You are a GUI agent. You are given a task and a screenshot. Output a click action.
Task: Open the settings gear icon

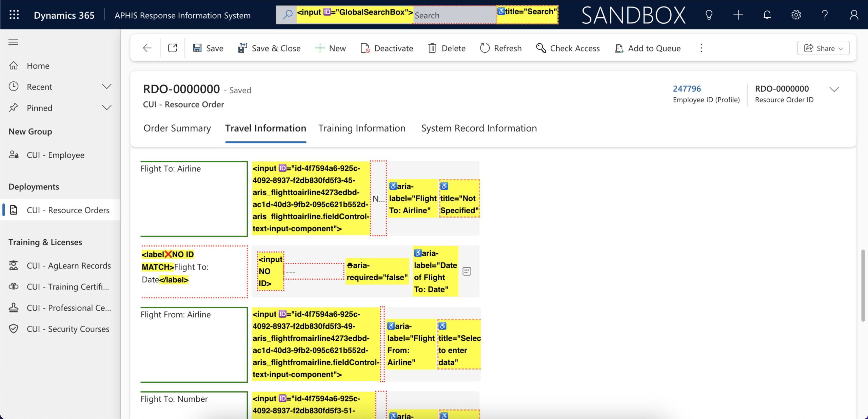796,15
